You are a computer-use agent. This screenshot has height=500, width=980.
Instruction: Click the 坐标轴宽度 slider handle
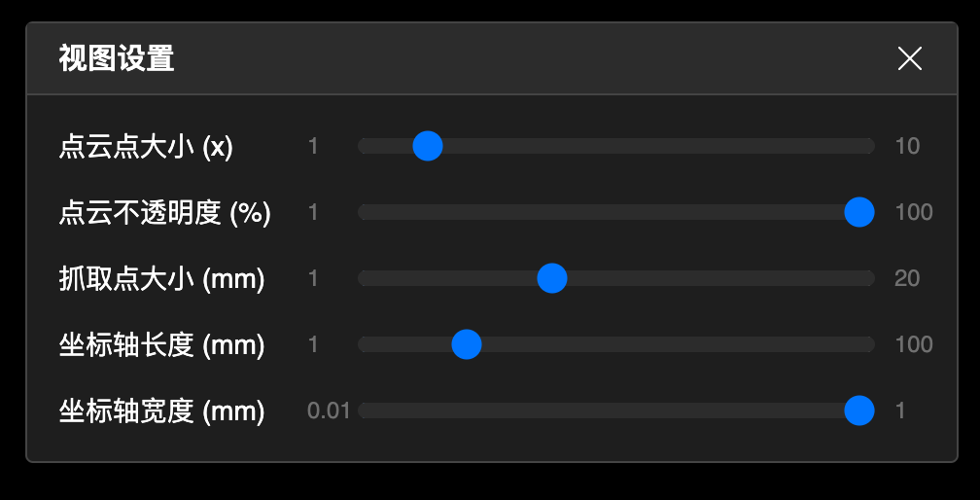858,411
